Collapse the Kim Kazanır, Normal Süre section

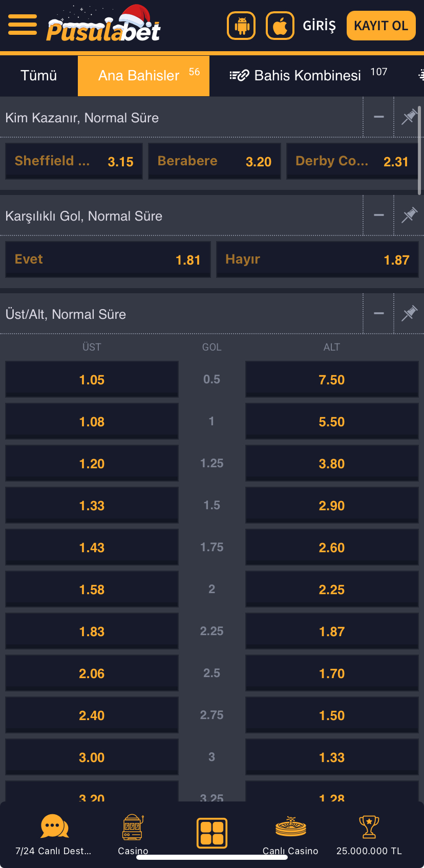[379, 117]
